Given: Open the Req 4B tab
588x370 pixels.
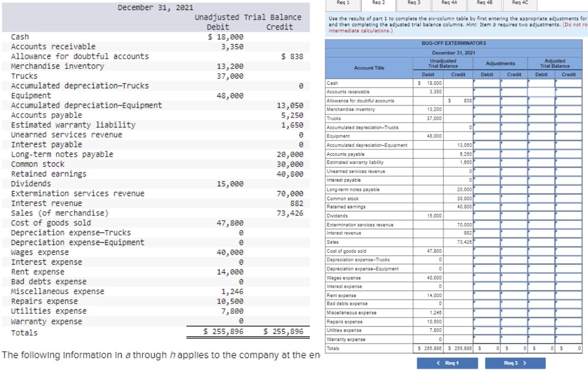Looking at the screenshot, I should click(x=485, y=4).
